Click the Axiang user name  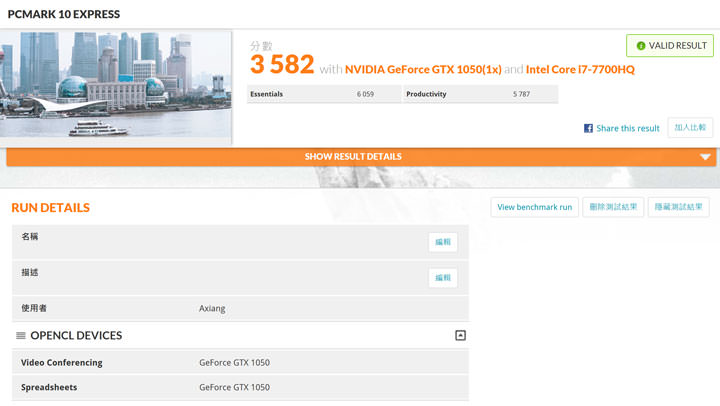[212, 308]
